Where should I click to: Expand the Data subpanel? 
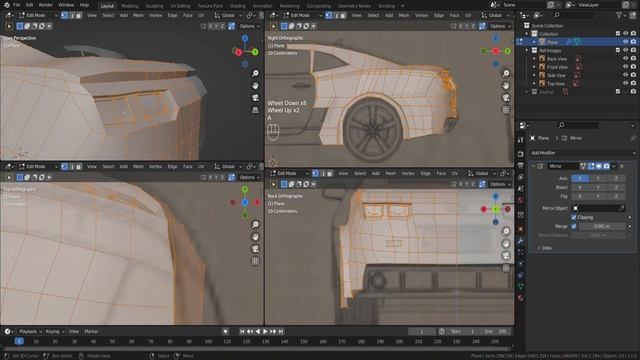(x=544, y=248)
